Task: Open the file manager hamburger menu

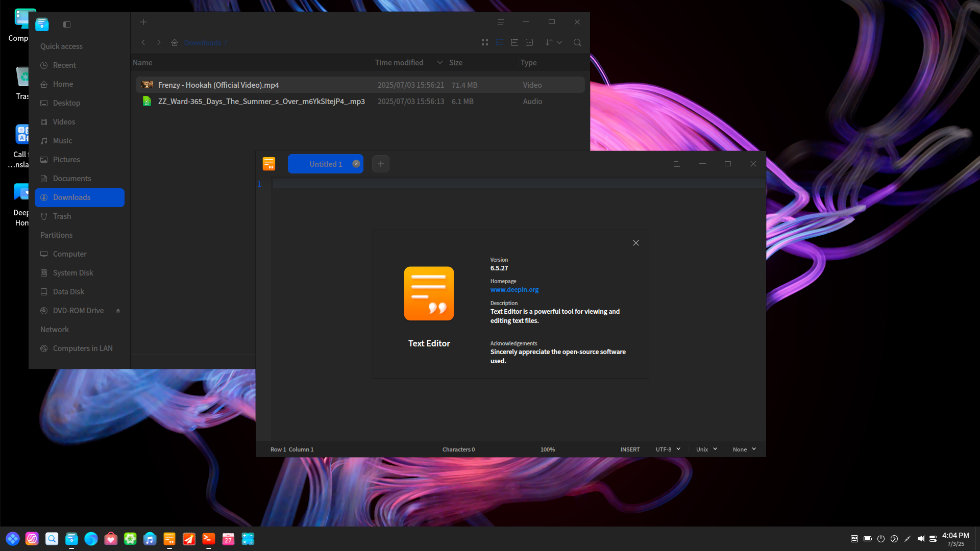Action: (x=501, y=22)
